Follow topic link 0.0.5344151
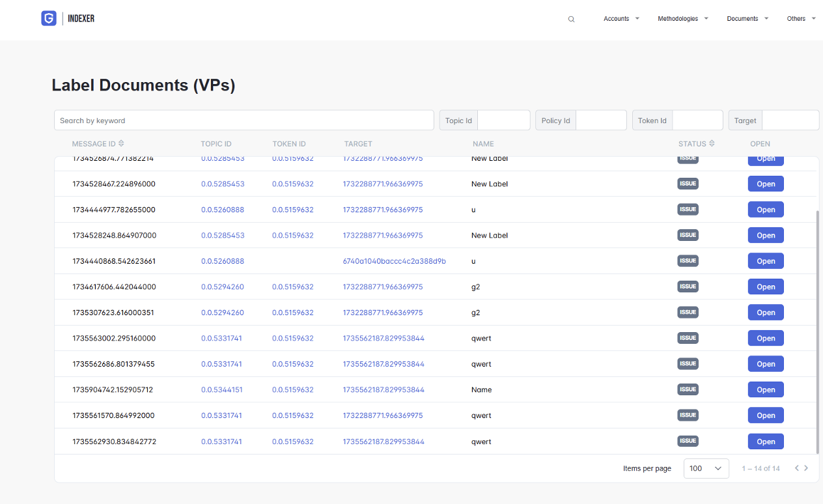 click(221, 390)
